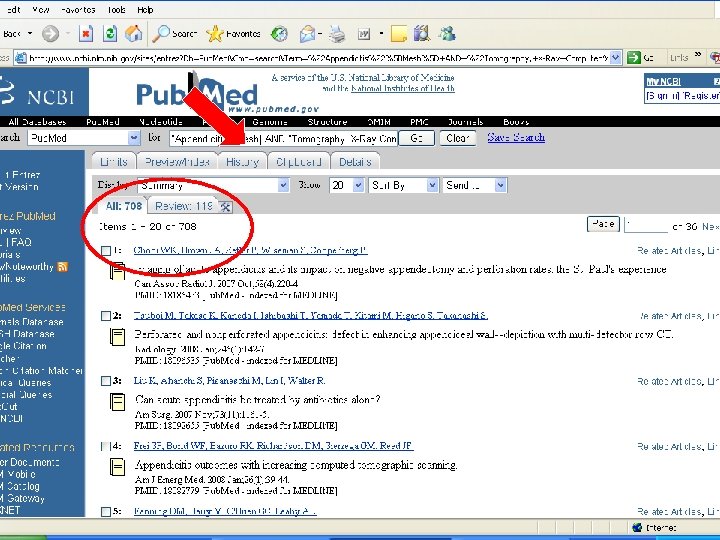
Task: Click the Clear button
Action: (457, 138)
